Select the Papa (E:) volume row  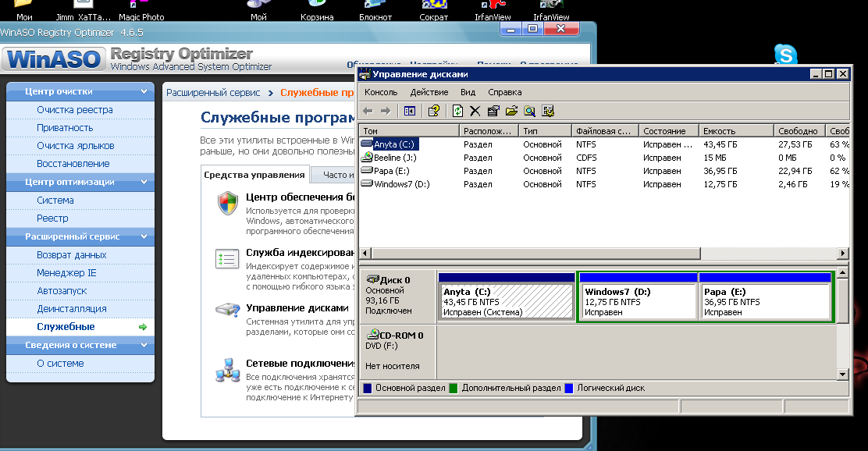(x=604, y=171)
